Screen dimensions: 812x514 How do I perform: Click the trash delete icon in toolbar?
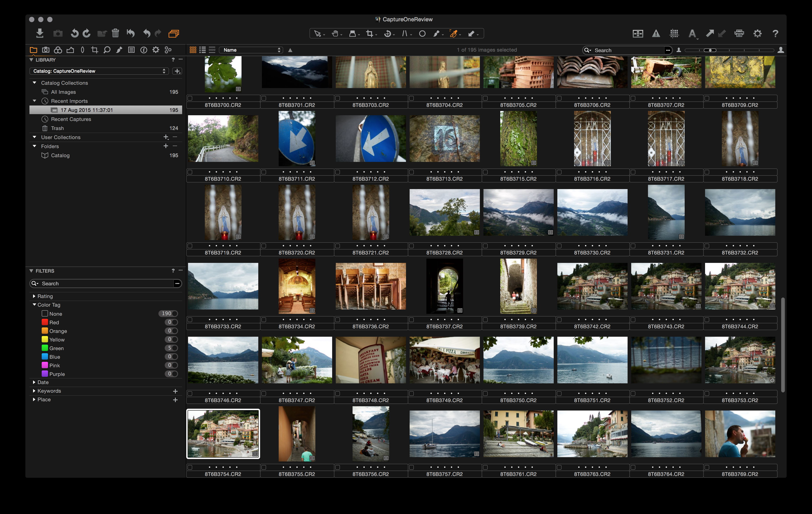pyautogui.click(x=115, y=33)
